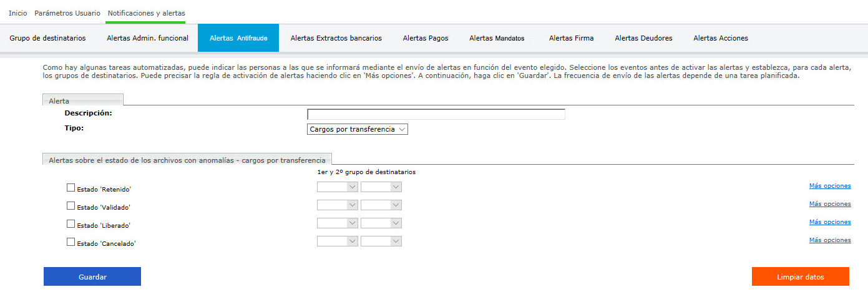The image size is (868, 297).
Task: Enable the Estado 'Validado' alert checkbox
Action: pyautogui.click(x=71, y=205)
